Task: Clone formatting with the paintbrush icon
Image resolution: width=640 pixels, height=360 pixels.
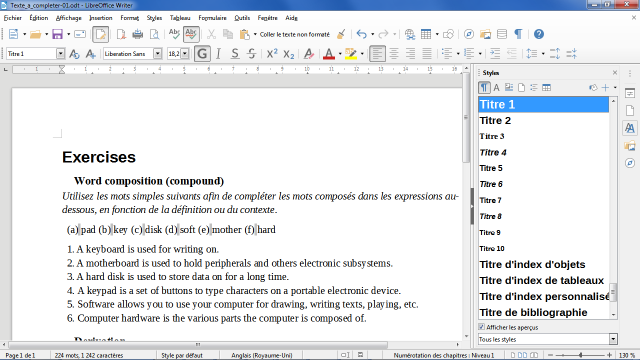Action: (x=341, y=34)
